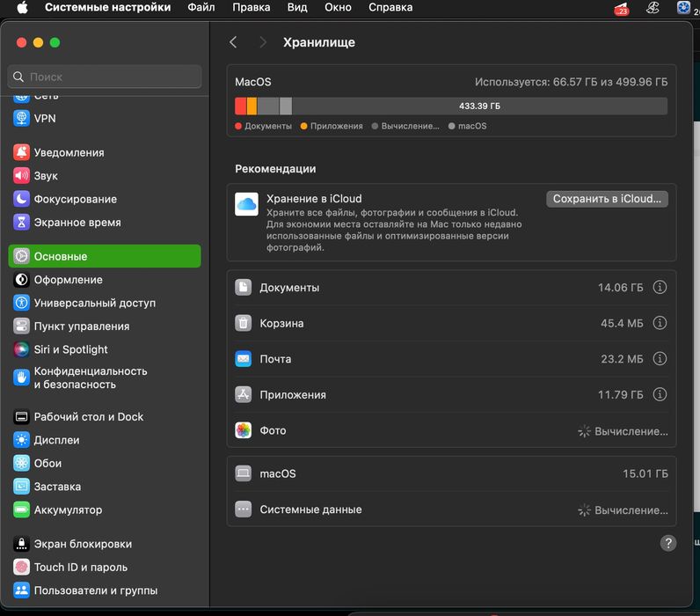This screenshot has height=616, width=700.
Task: Open the Файл menu
Action: [x=201, y=8]
